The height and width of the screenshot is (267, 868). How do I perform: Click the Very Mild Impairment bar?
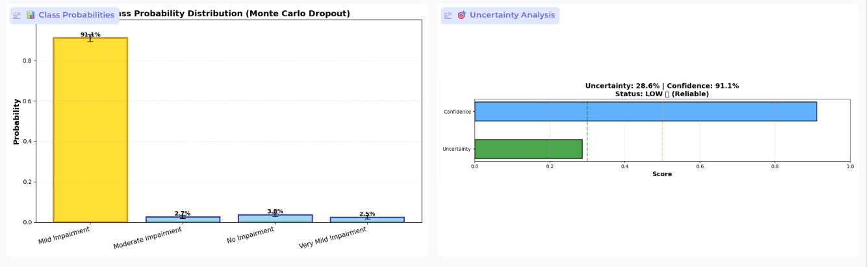(367, 220)
